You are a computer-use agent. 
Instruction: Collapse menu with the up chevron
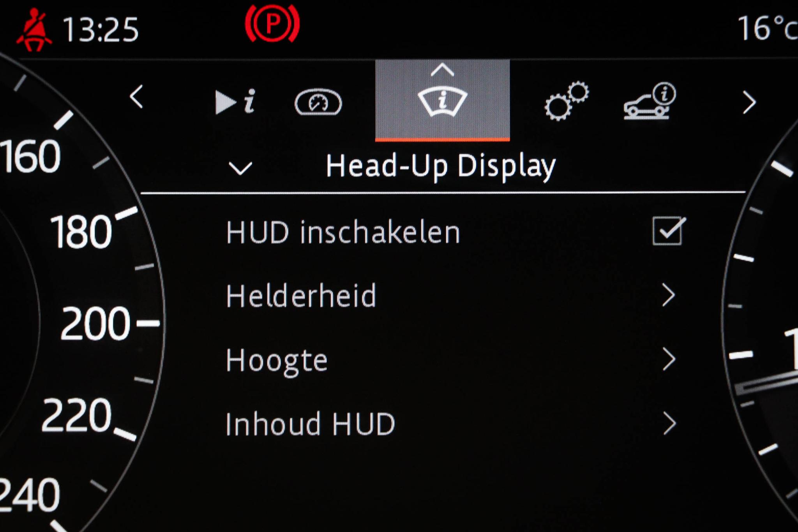[x=442, y=70]
